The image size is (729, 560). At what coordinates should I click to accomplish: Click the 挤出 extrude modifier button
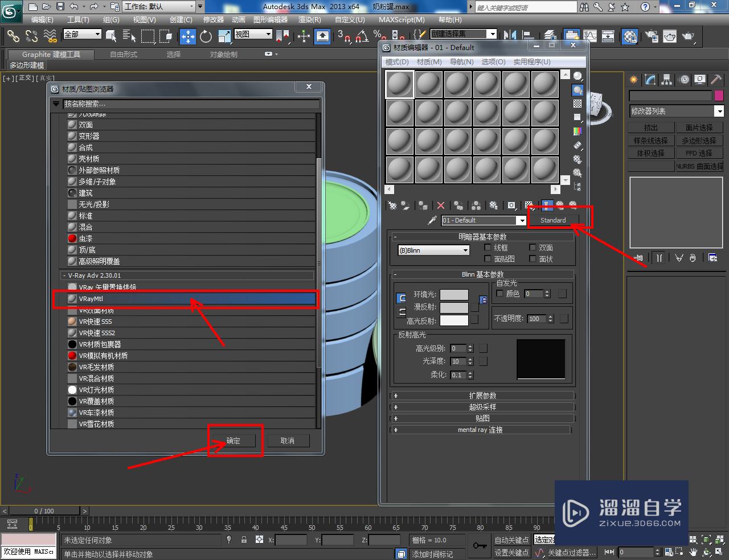[651, 127]
